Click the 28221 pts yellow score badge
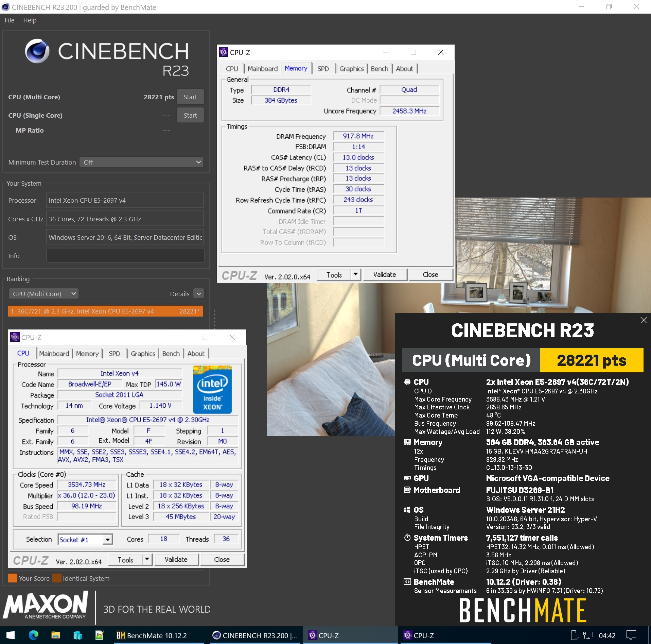Viewport: 651px width, 644px height. (x=592, y=360)
